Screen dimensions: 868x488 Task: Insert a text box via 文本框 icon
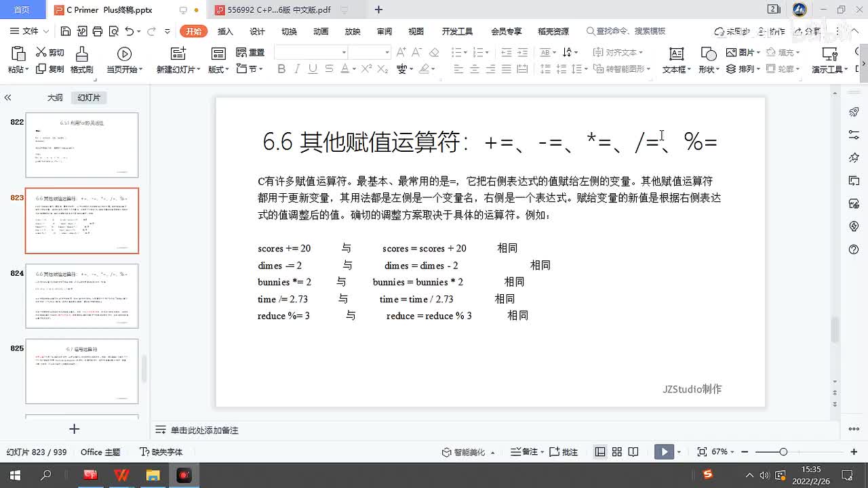point(676,54)
